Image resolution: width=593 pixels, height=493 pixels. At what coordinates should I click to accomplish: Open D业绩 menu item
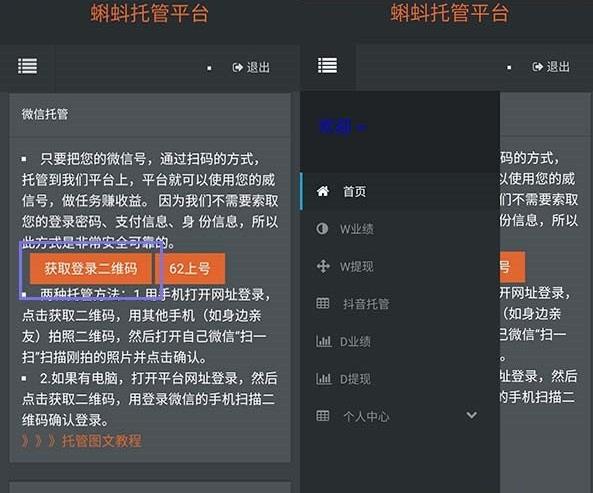point(400,341)
